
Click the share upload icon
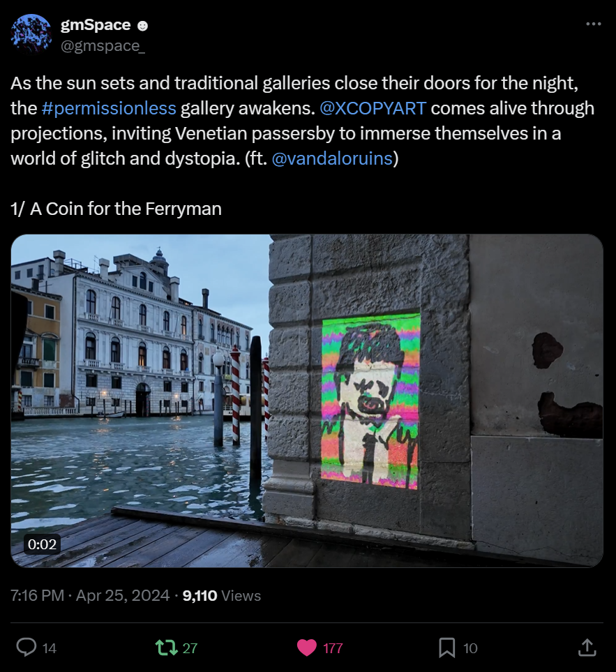[x=587, y=648]
